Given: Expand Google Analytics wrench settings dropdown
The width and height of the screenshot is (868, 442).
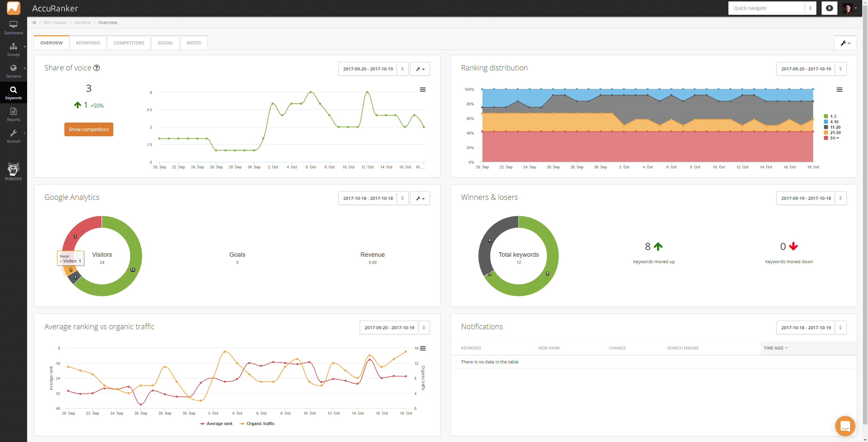Looking at the screenshot, I should point(420,198).
